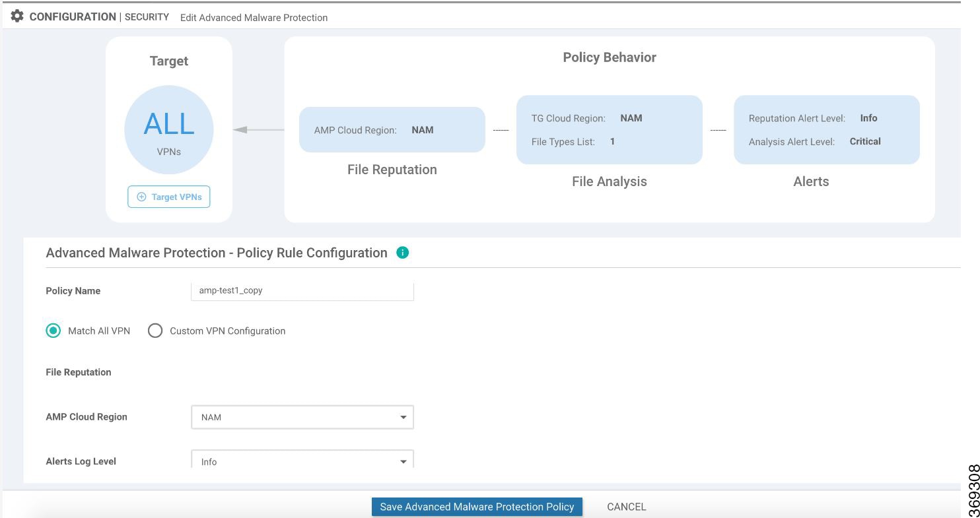
Task: Click the Target VPNs button
Action: 169,197
